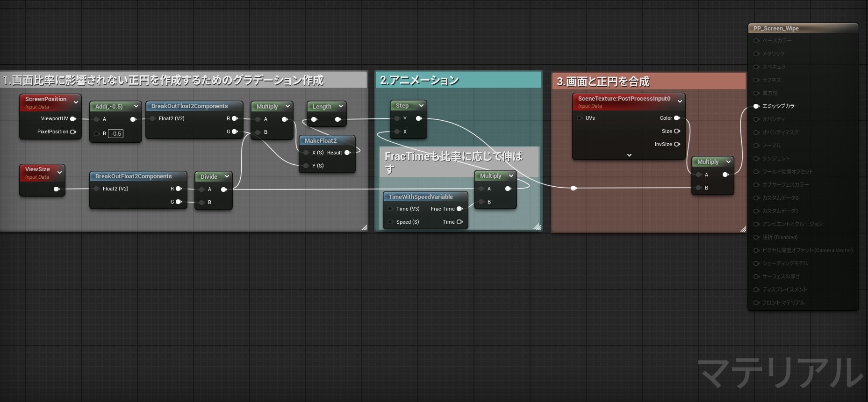The width and height of the screenshot is (868, 402).
Task: Click the R output pin of lower BreakOutFloat2Components
Action: click(179, 189)
